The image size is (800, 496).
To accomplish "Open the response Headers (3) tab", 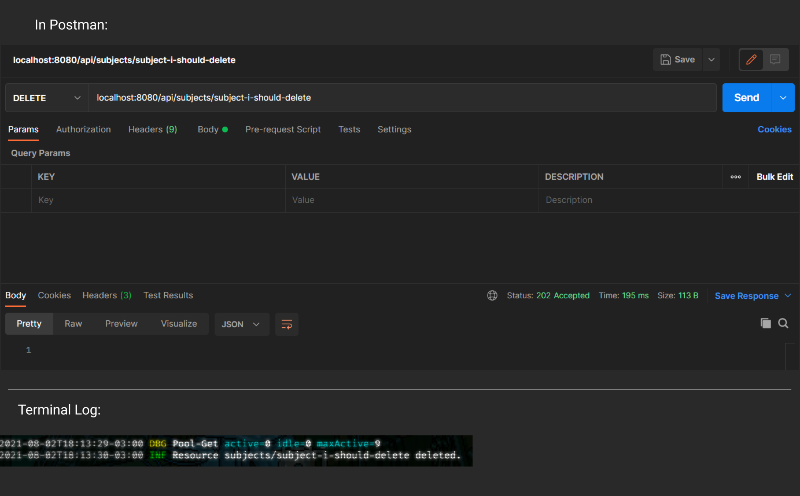I will pyautogui.click(x=107, y=295).
